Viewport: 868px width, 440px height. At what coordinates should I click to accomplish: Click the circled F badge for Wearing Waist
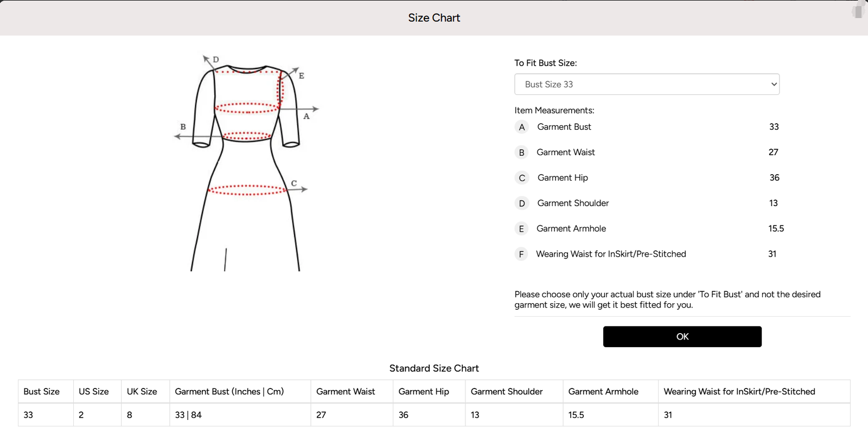click(x=521, y=254)
